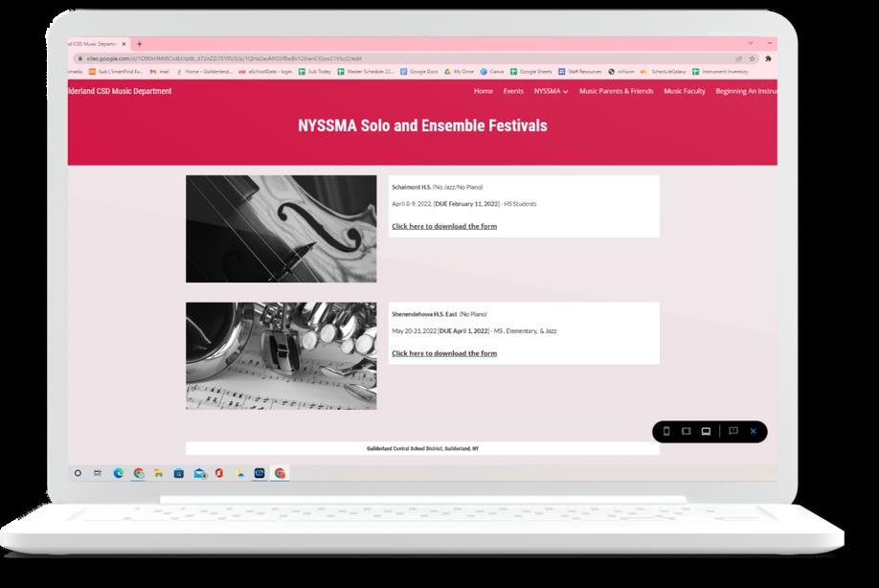
Task: Open the SmartFind bookmark
Action: click(116, 72)
